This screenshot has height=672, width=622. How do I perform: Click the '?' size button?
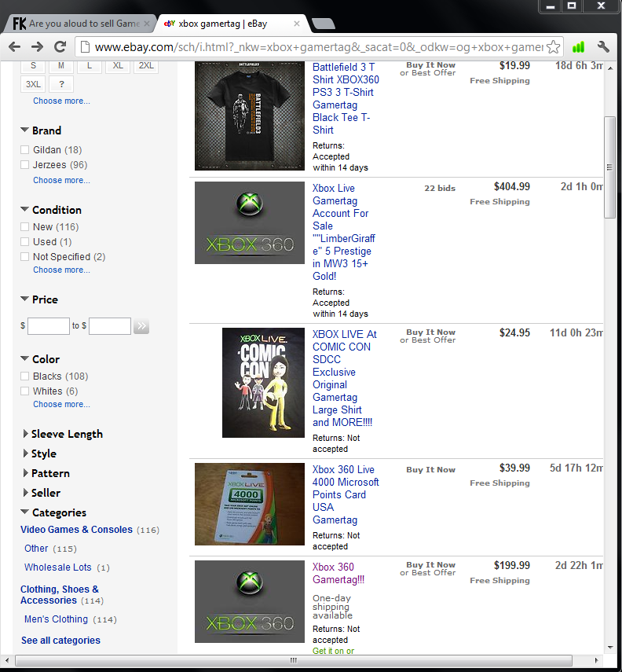(x=61, y=84)
